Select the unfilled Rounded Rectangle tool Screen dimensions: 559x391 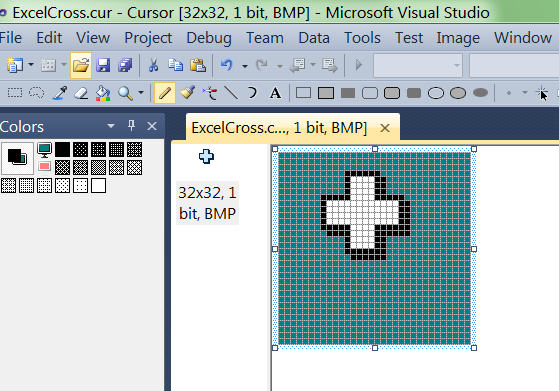tap(370, 93)
